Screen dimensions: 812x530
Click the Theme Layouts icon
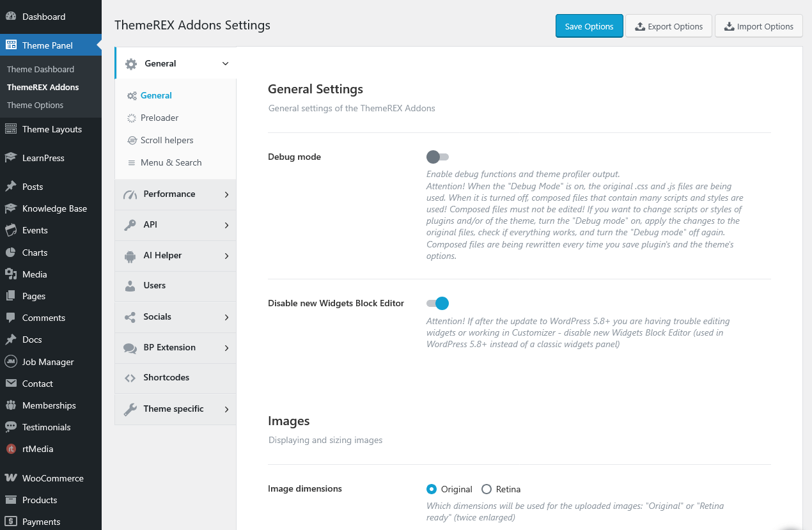click(x=11, y=129)
